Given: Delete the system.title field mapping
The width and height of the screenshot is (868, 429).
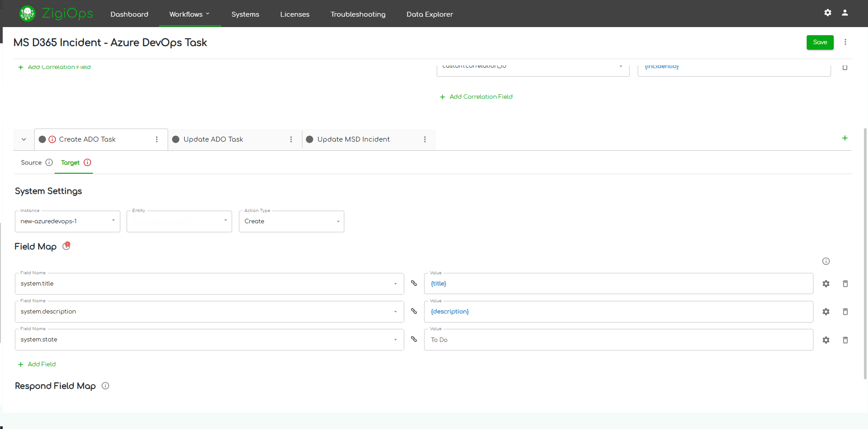Looking at the screenshot, I should click(845, 284).
